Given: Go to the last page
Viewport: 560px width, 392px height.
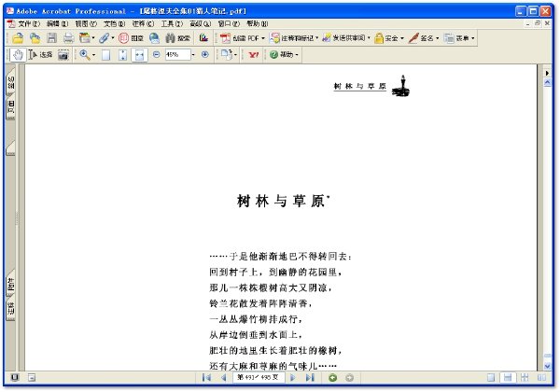Looking at the screenshot, I should click(310, 377).
